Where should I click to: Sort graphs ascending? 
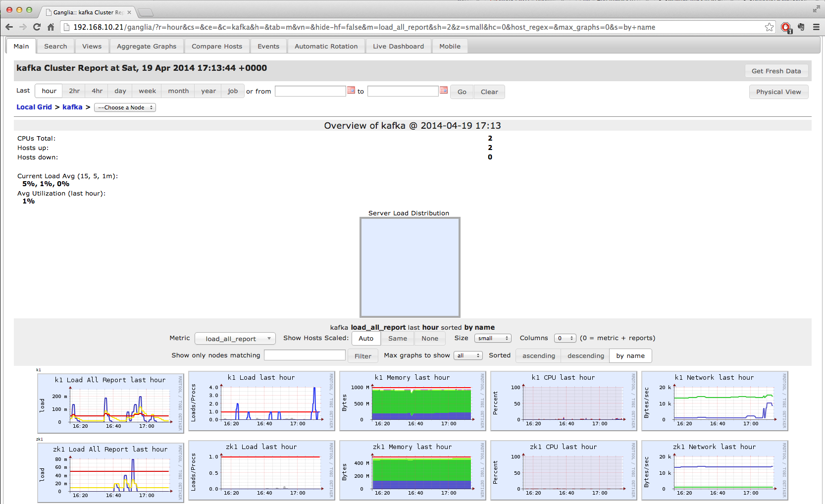tap(539, 356)
